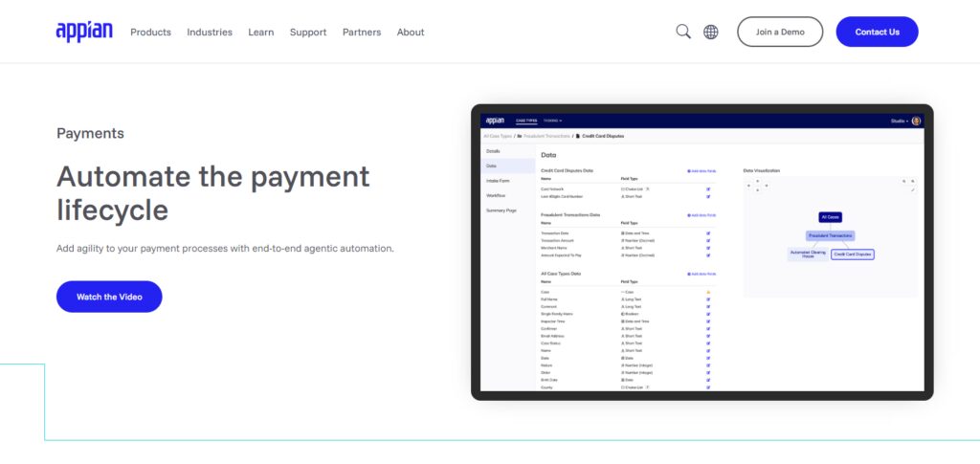Open the Industries menu
The image size is (980, 464).
(210, 32)
